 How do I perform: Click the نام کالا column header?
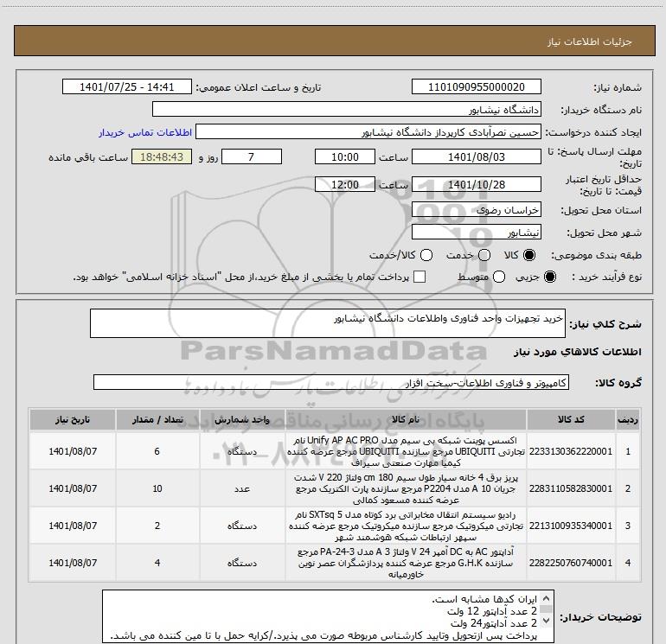coord(406,420)
